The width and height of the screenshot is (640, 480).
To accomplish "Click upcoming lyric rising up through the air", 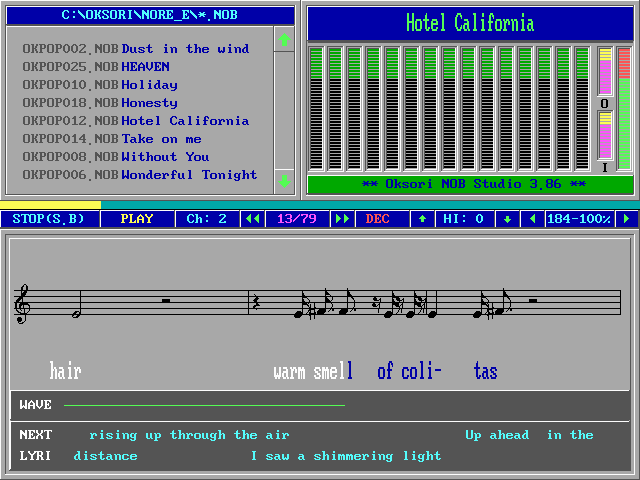I will point(189,435).
